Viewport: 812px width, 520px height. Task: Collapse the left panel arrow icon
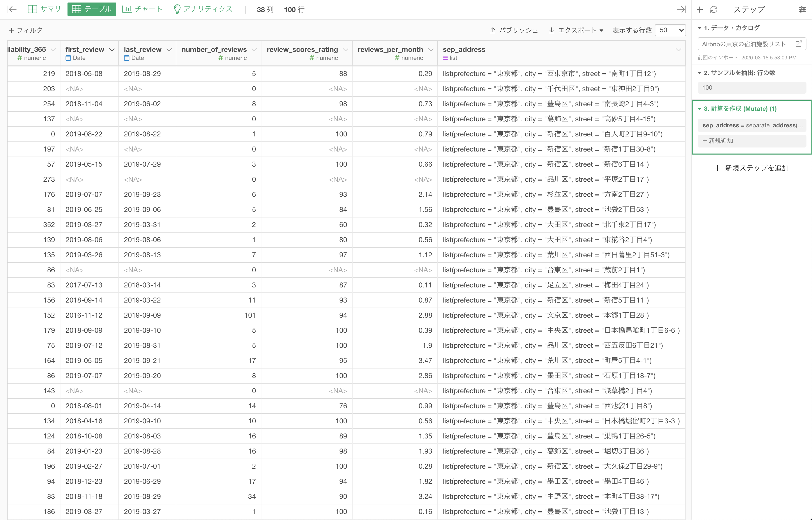click(12, 10)
